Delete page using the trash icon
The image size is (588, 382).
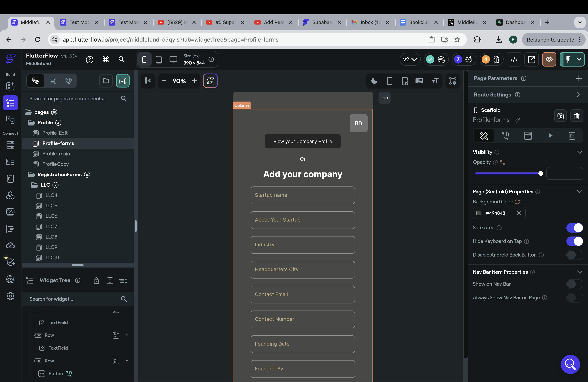coord(577,116)
